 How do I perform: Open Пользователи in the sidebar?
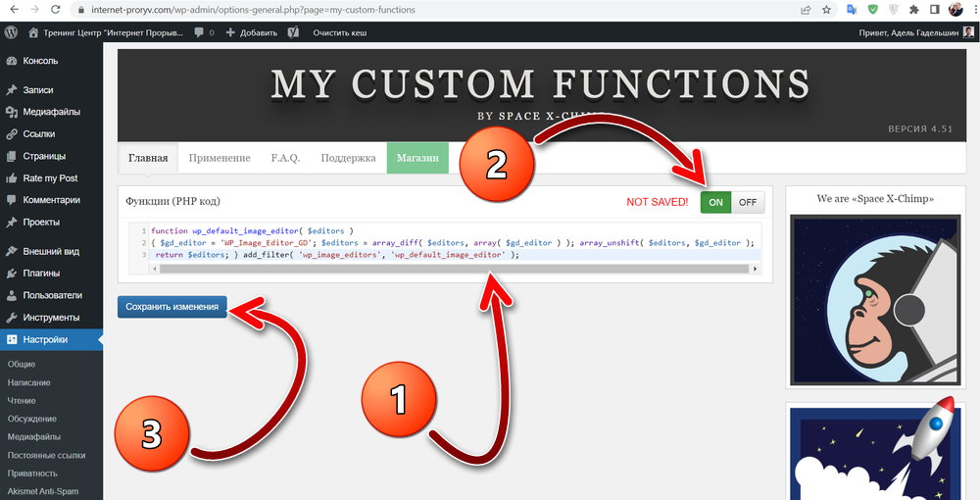[51, 295]
